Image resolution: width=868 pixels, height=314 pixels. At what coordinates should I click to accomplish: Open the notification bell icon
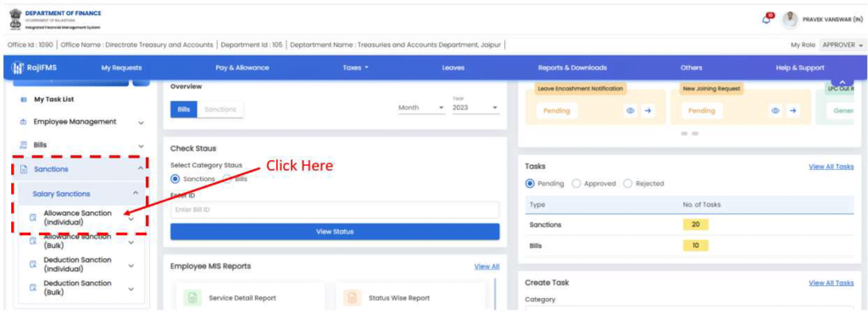click(x=767, y=19)
